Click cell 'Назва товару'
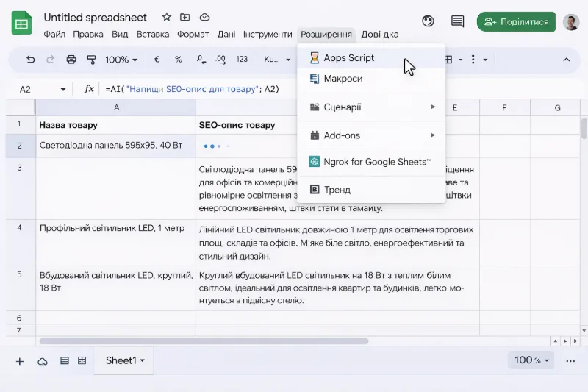The width and height of the screenshot is (588, 392). tap(116, 125)
